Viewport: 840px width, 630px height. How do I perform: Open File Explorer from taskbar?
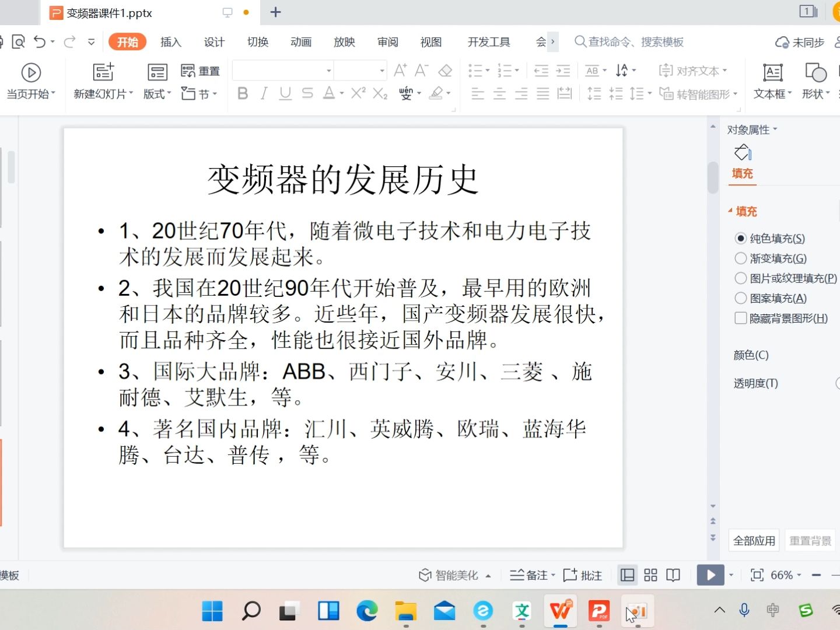(406, 611)
